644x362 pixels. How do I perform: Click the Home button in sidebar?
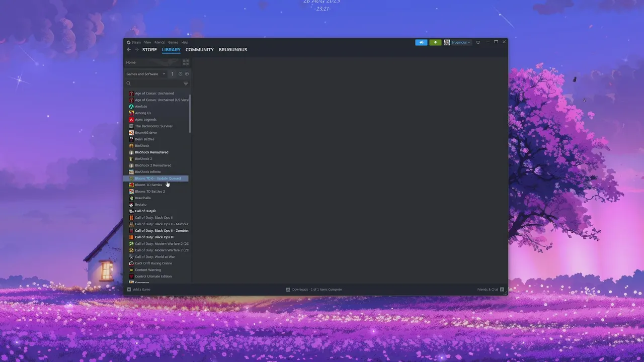point(152,62)
